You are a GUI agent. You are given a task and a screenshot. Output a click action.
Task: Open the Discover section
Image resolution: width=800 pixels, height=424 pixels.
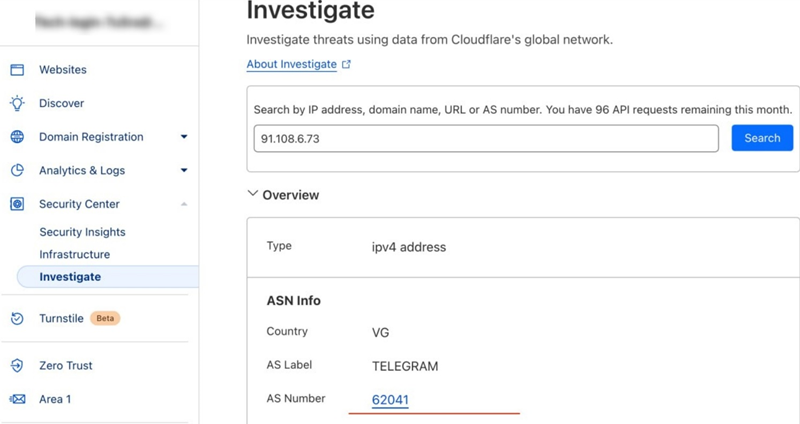(x=62, y=103)
